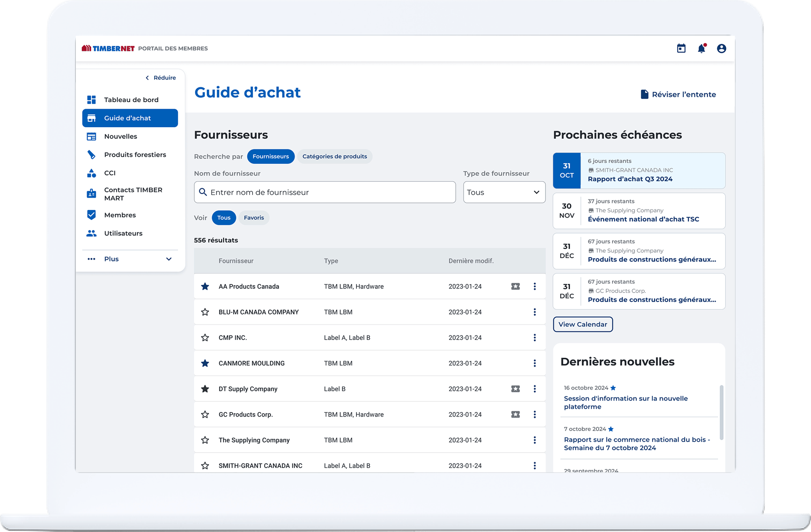Collapse sidebar with Réduire
Image resolution: width=811 pixels, height=532 pixels.
(161, 77)
